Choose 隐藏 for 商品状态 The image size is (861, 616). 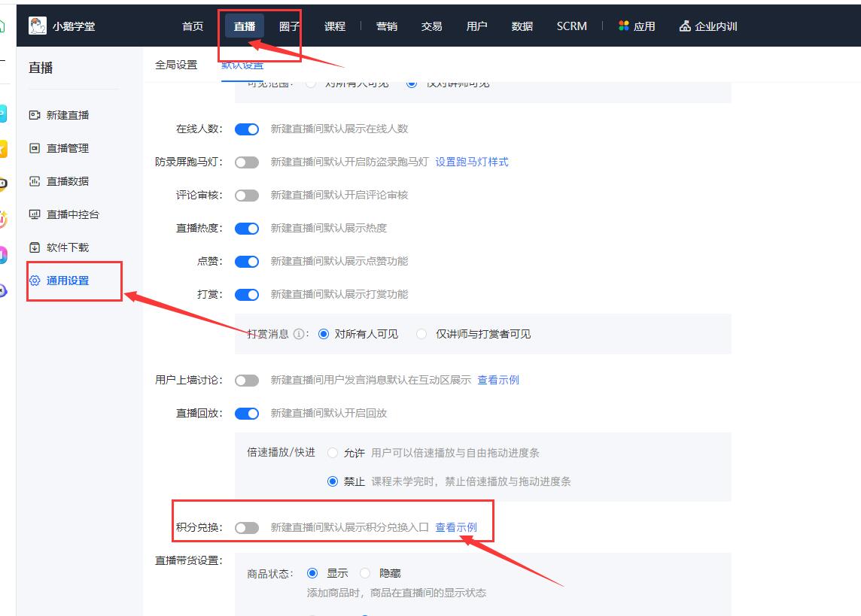point(365,572)
